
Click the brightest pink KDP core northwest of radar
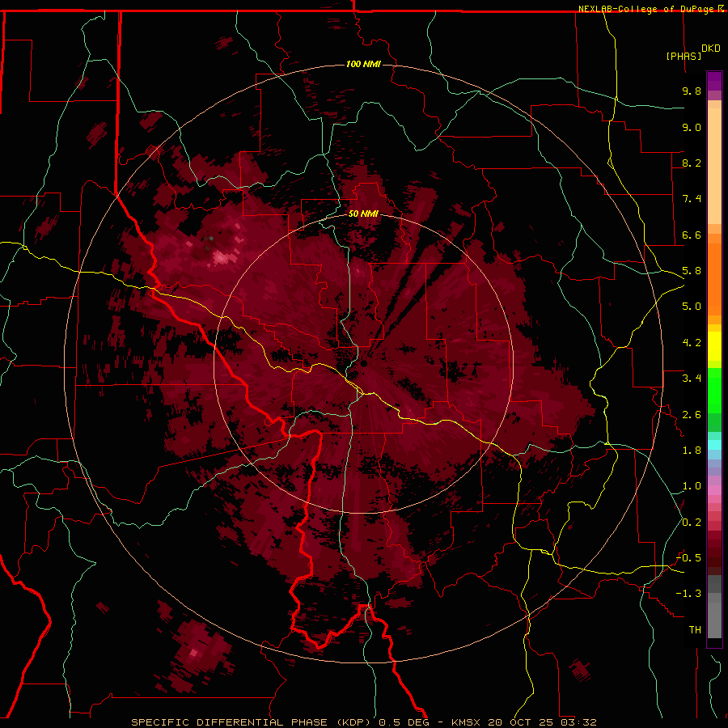[221, 256]
